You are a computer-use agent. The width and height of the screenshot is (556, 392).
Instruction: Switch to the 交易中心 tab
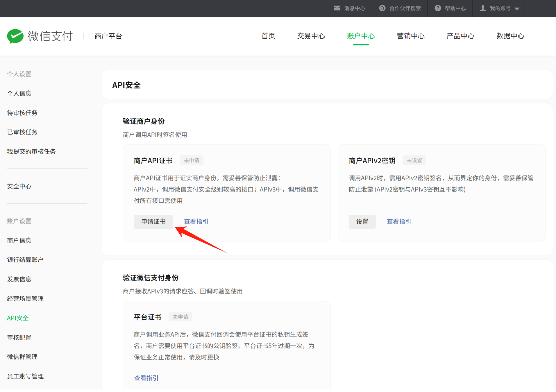pyautogui.click(x=311, y=36)
